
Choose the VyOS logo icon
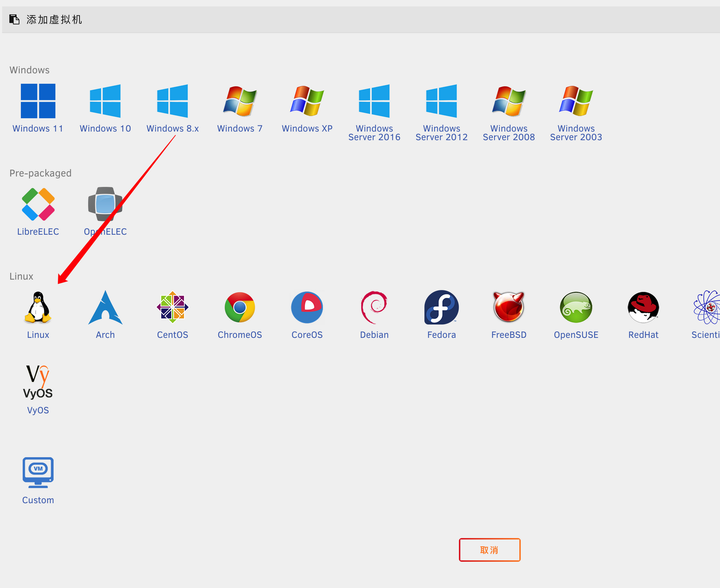[38, 382]
